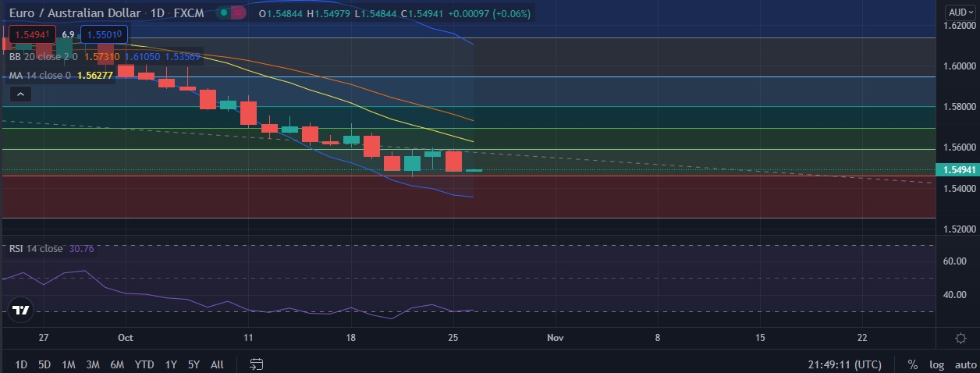Select the All time range
980x373 pixels.
217,364
